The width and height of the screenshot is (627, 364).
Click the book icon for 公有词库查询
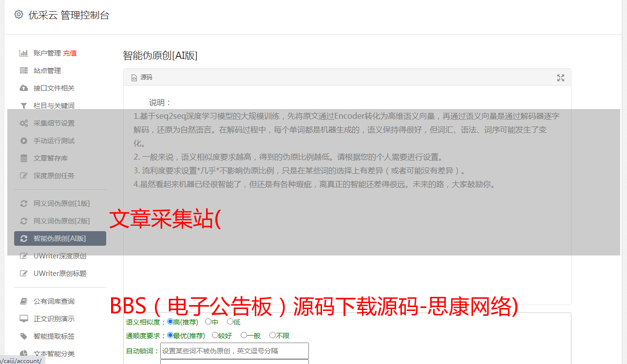(23, 301)
